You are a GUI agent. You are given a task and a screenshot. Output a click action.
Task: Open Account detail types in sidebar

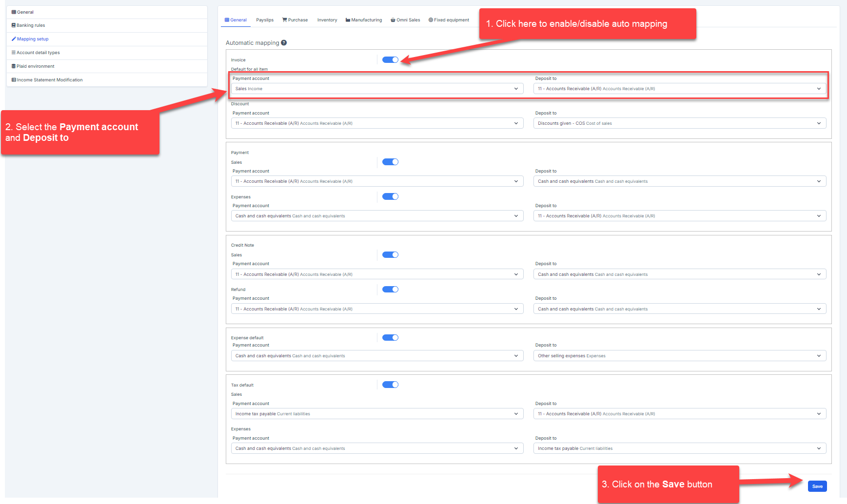tap(38, 53)
